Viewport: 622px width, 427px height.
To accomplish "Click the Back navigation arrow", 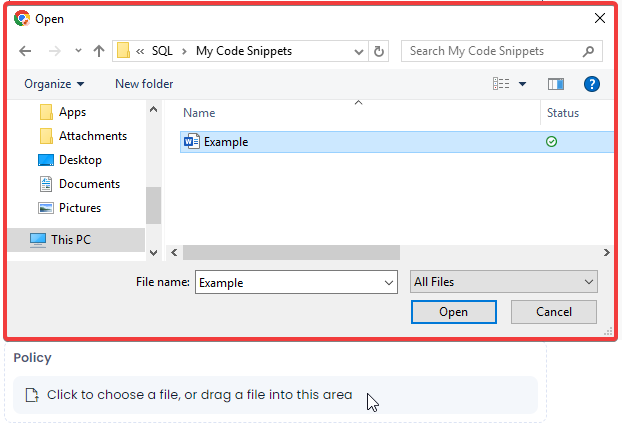I will pyautogui.click(x=25, y=51).
